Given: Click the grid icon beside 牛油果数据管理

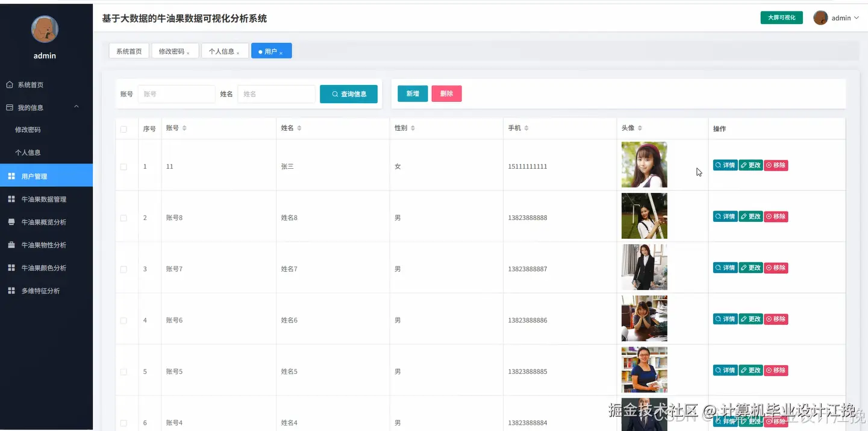Looking at the screenshot, I should [11, 200].
